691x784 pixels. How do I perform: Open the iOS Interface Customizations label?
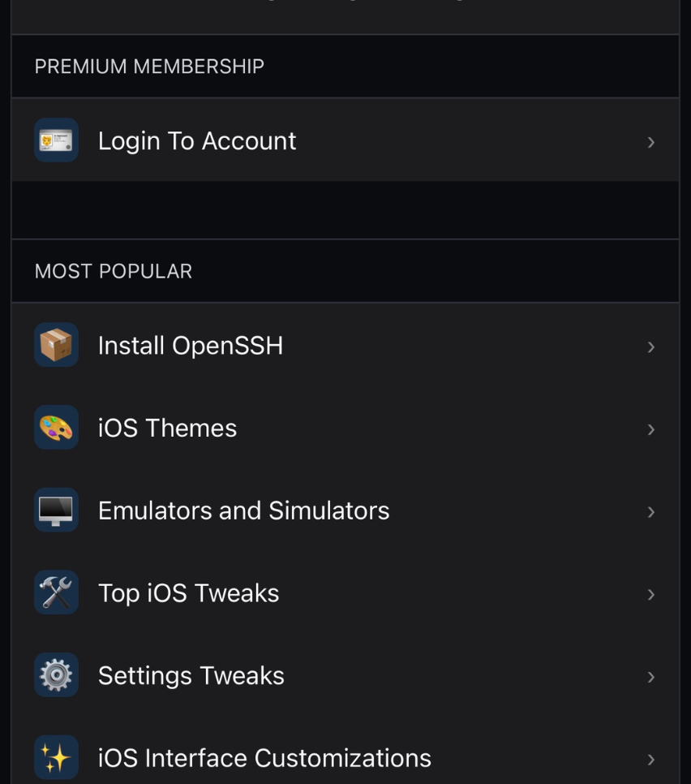(x=264, y=758)
